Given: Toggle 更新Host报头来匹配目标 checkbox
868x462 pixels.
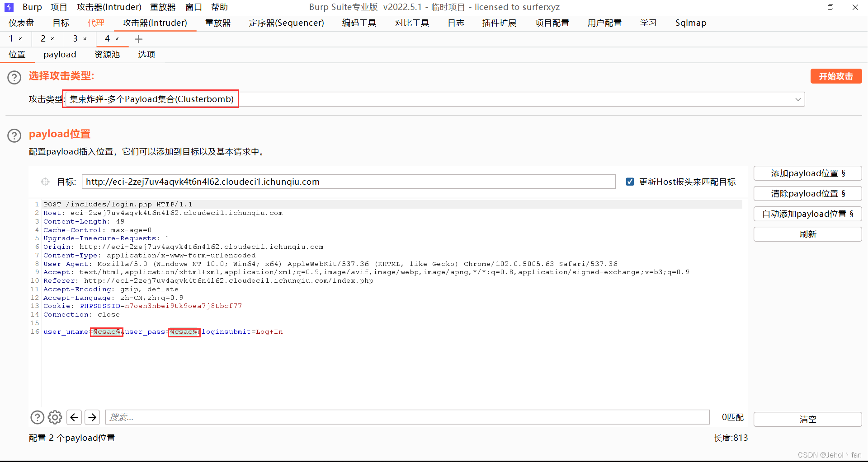Looking at the screenshot, I should tap(630, 182).
